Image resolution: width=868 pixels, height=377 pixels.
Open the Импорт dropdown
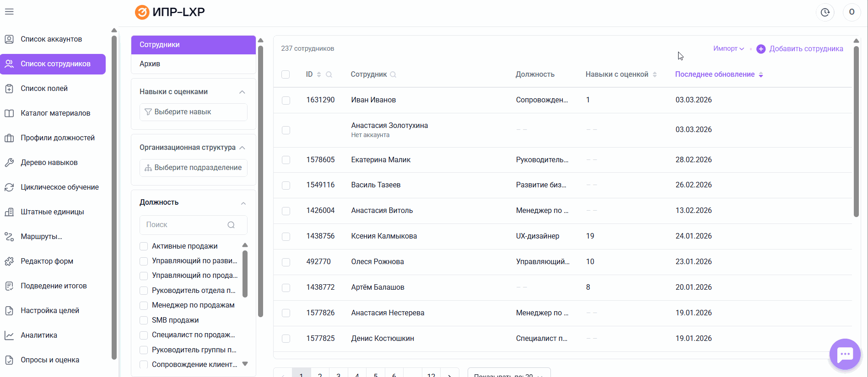click(x=728, y=48)
